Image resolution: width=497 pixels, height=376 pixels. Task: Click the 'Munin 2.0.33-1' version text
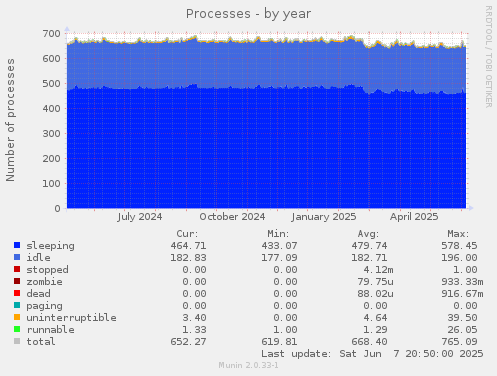(248, 365)
